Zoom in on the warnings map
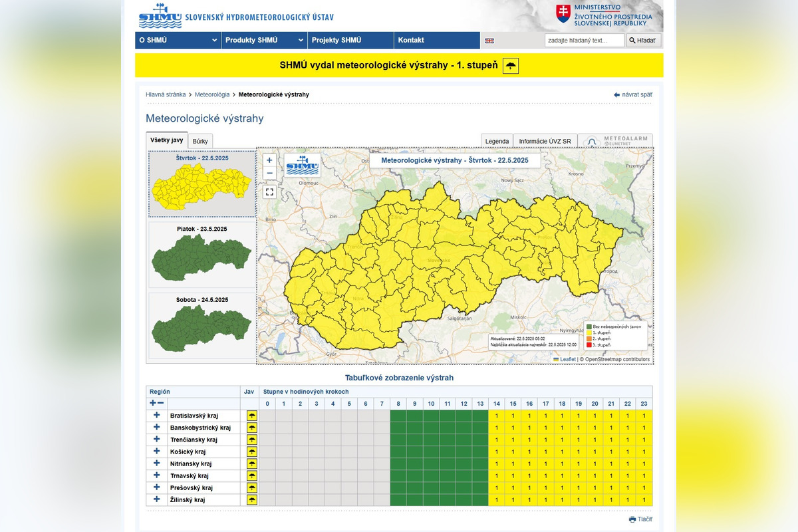Image resolution: width=798 pixels, height=532 pixels. tap(269, 160)
